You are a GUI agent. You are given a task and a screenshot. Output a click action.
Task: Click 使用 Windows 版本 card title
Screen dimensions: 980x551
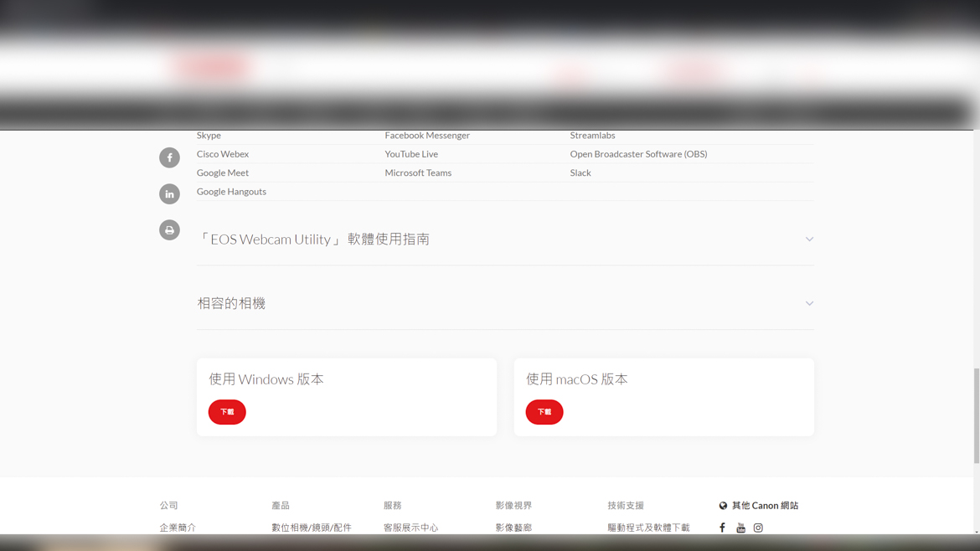coord(266,379)
